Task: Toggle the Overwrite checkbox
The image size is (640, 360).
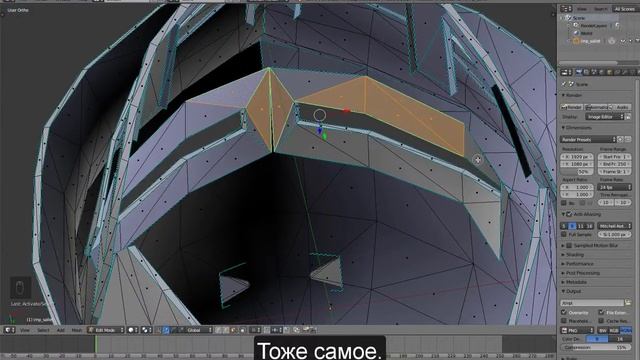Action: tap(564, 313)
